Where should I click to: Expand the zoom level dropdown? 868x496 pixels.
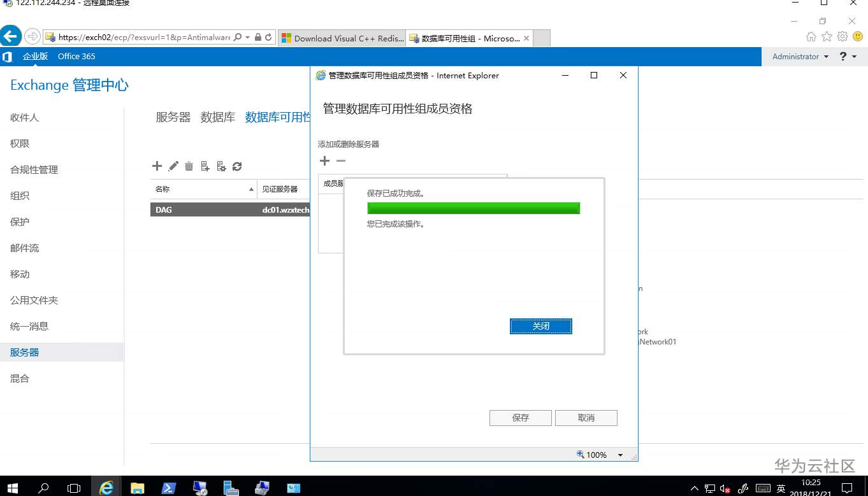pyautogui.click(x=619, y=455)
